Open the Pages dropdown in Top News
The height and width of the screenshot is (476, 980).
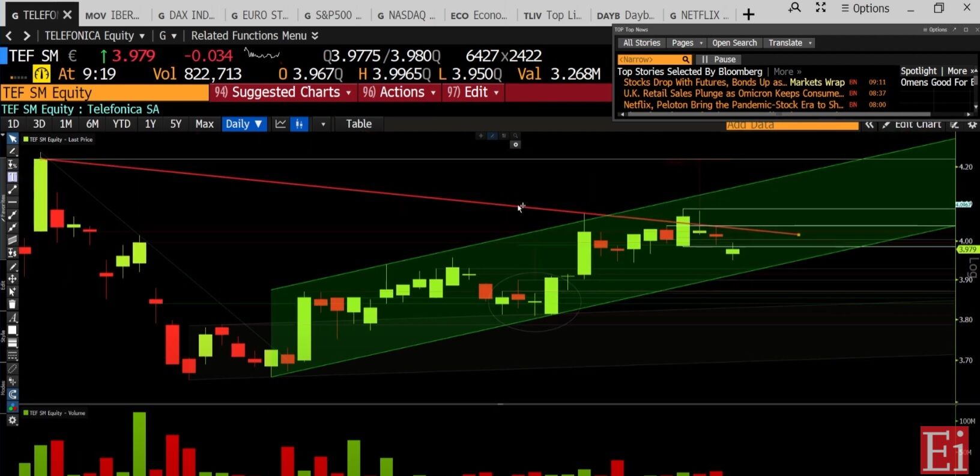point(687,43)
